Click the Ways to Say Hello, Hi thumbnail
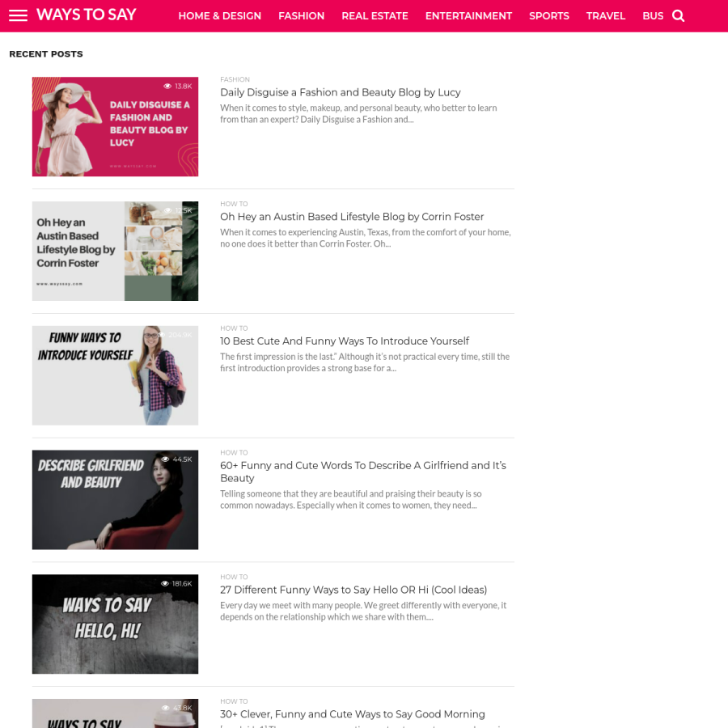Image resolution: width=728 pixels, height=728 pixels. click(115, 624)
